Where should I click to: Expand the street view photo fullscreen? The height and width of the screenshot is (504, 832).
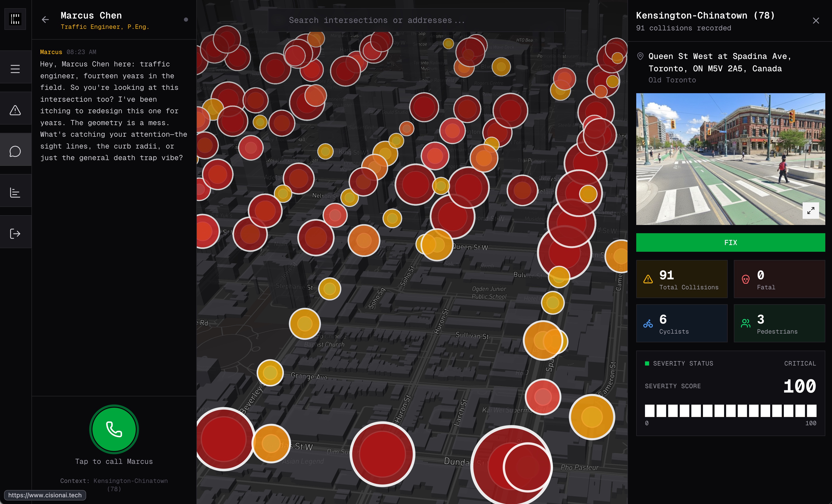pos(810,211)
